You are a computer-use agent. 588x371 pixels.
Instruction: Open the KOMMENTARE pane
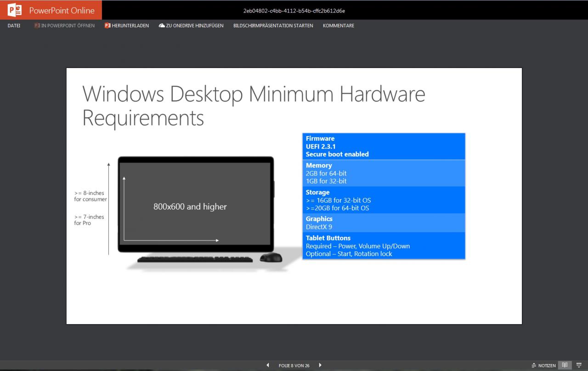click(339, 26)
